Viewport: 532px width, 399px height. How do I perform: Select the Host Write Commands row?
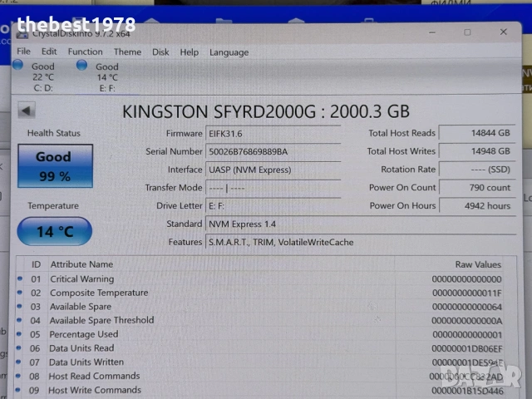click(x=260, y=390)
